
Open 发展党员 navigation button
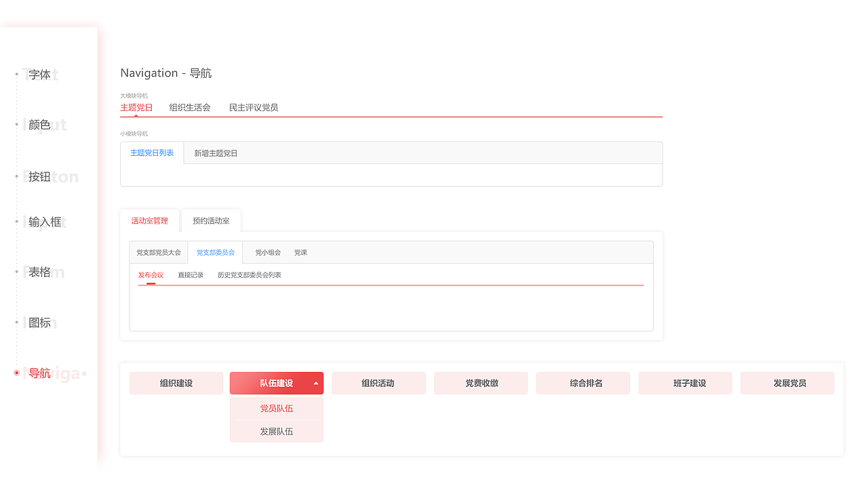(x=787, y=383)
